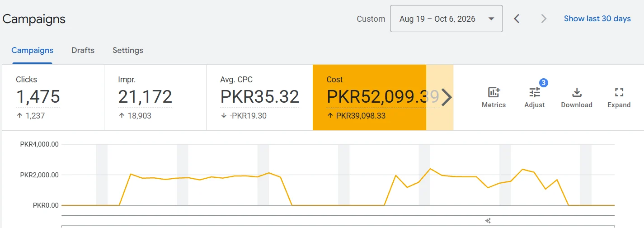Select the Avg. CPC scorecard
Screen dimensions: 644x228
259,97
